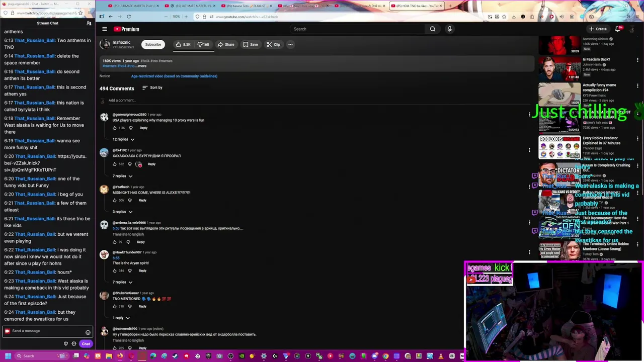The height and width of the screenshot is (362, 644).
Task: Open 'Every Roblox Predator Explained' video thumbnail
Action: [x=559, y=147]
